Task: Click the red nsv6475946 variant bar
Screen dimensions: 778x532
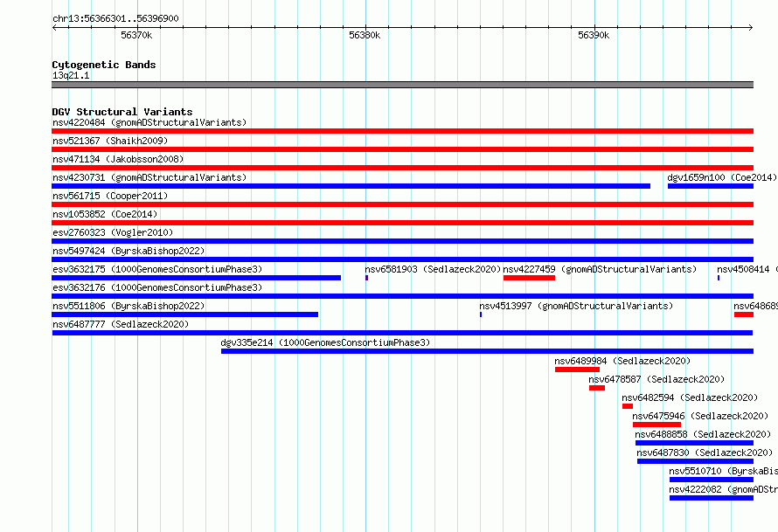Action: (657, 425)
